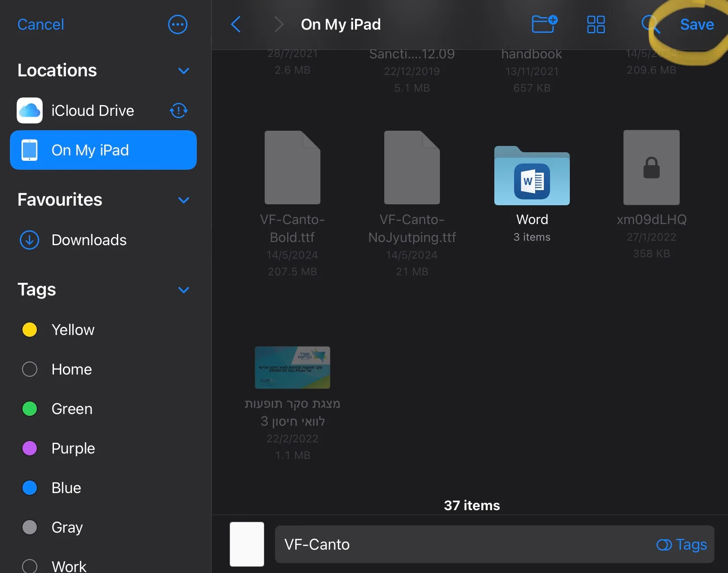
Task: Click the 37 items count text
Action: click(472, 505)
